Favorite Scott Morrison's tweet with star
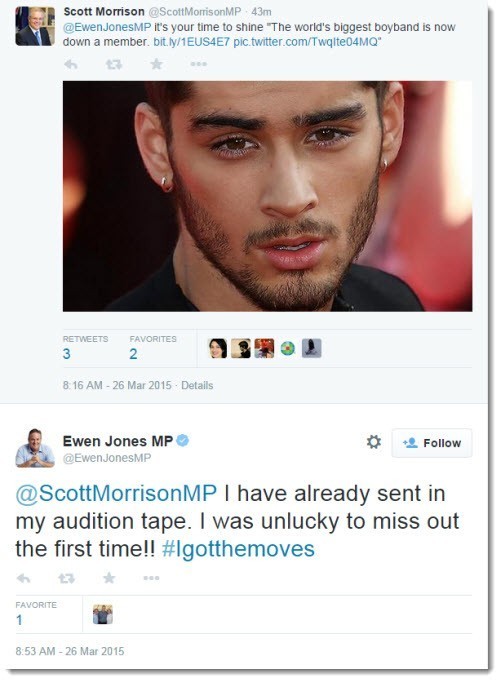 [156, 64]
